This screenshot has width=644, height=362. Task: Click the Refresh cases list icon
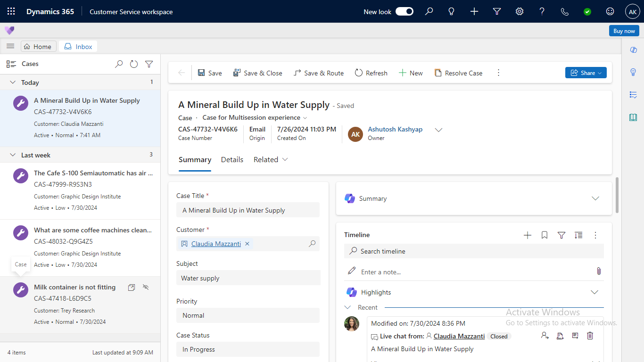coord(134,64)
